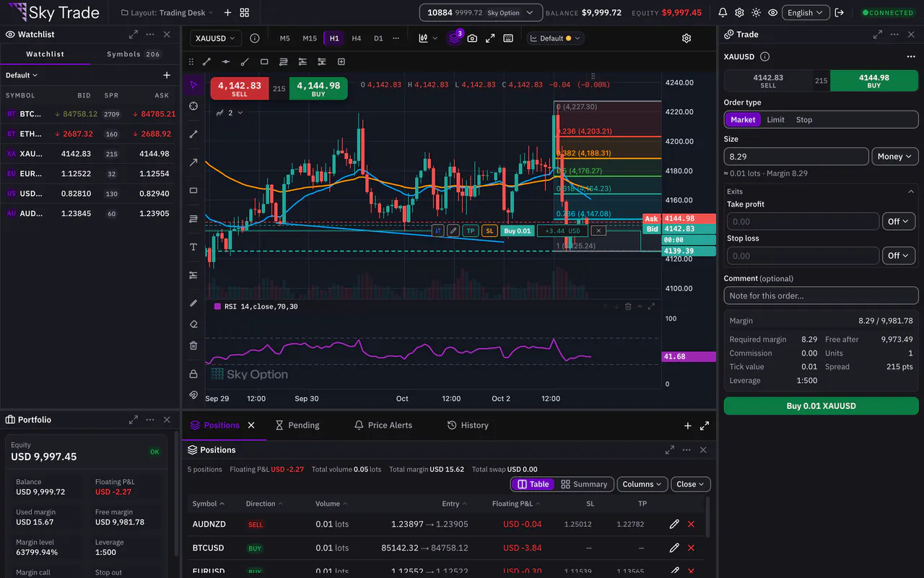Open the Take profit Off dropdown

899,221
